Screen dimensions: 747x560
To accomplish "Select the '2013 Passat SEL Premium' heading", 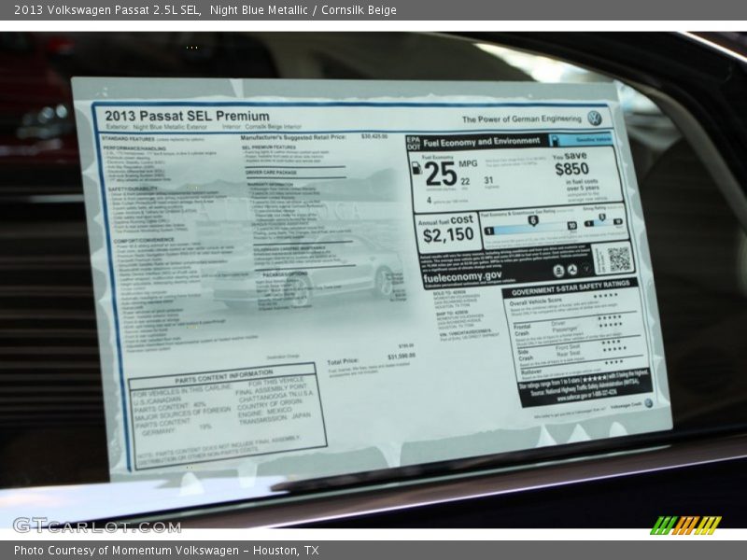I will tap(187, 116).
